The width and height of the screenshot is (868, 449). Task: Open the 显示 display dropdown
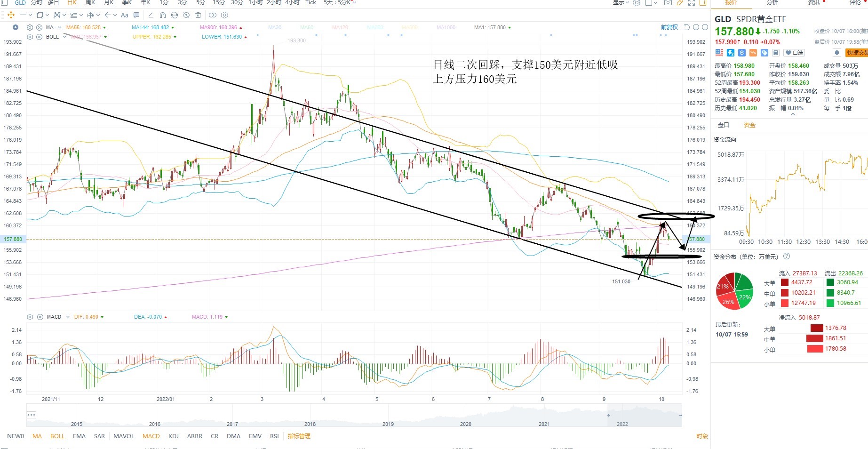[621, 2]
